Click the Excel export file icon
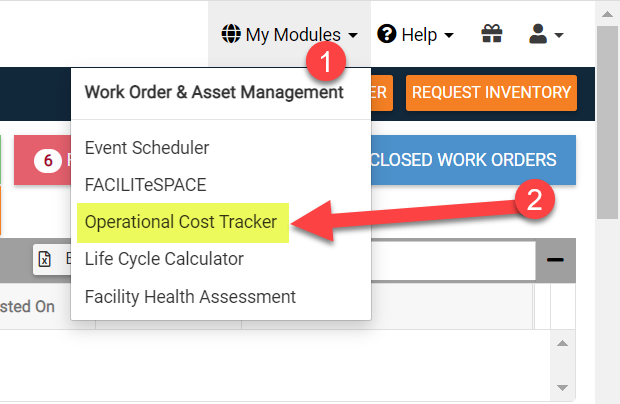This screenshot has width=620, height=404. 45,260
